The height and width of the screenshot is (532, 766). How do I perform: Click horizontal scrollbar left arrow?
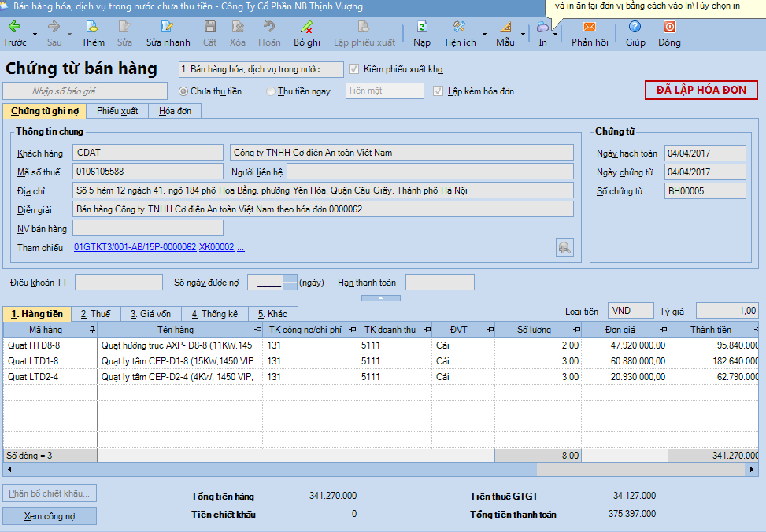9,470
